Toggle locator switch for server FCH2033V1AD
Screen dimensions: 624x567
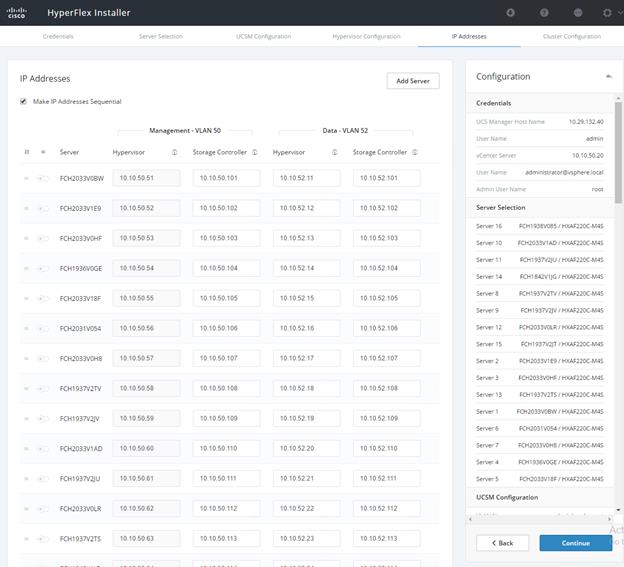click(x=43, y=448)
